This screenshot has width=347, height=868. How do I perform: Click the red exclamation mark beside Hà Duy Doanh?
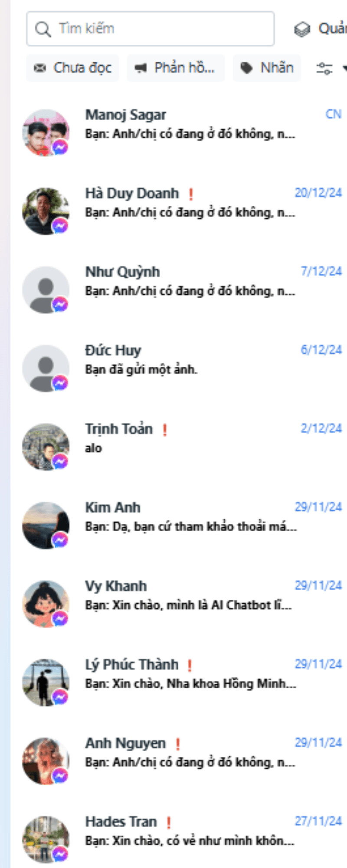(191, 194)
